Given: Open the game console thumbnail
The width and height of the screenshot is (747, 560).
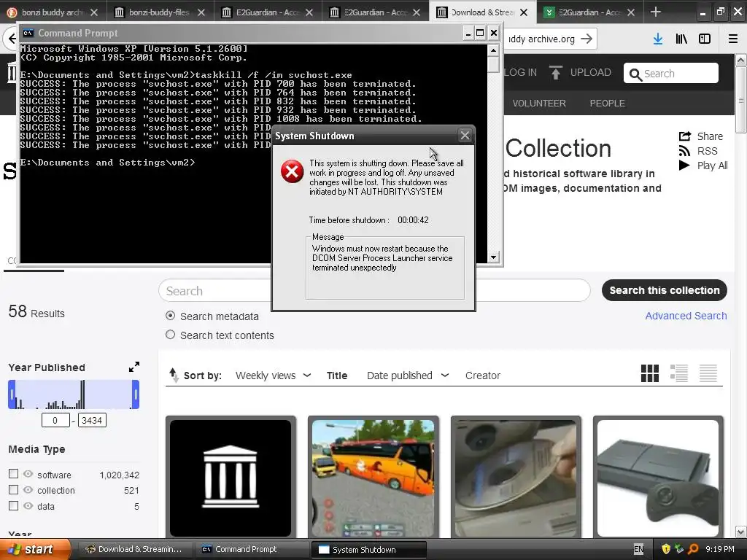Looking at the screenshot, I should click(x=658, y=478).
